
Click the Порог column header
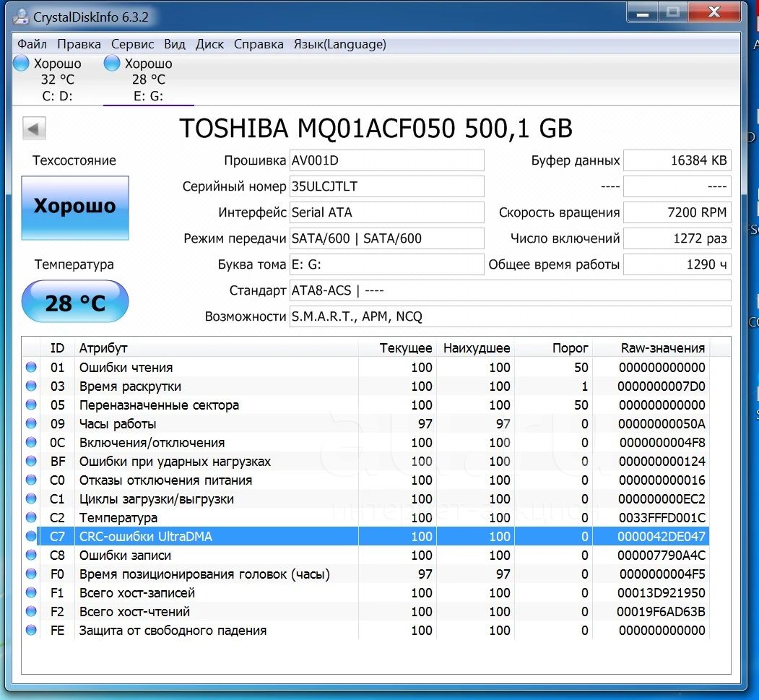553,348
